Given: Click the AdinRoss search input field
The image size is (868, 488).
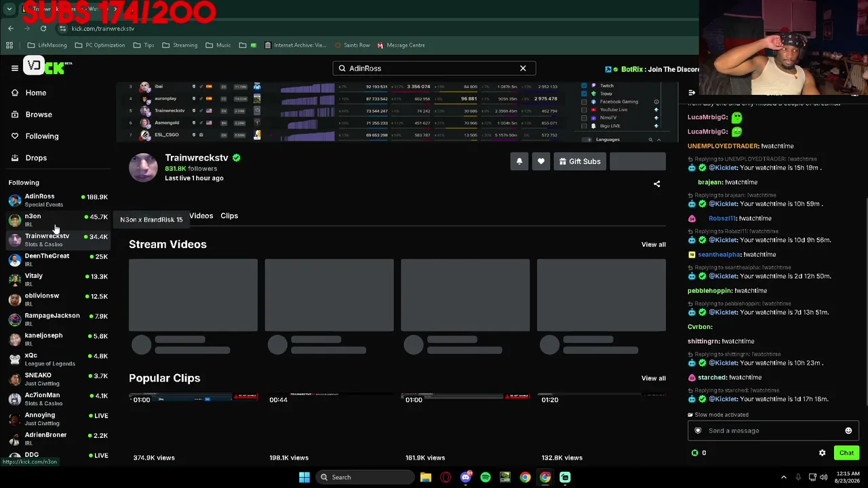Looking at the screenshot, I should 434,68.
